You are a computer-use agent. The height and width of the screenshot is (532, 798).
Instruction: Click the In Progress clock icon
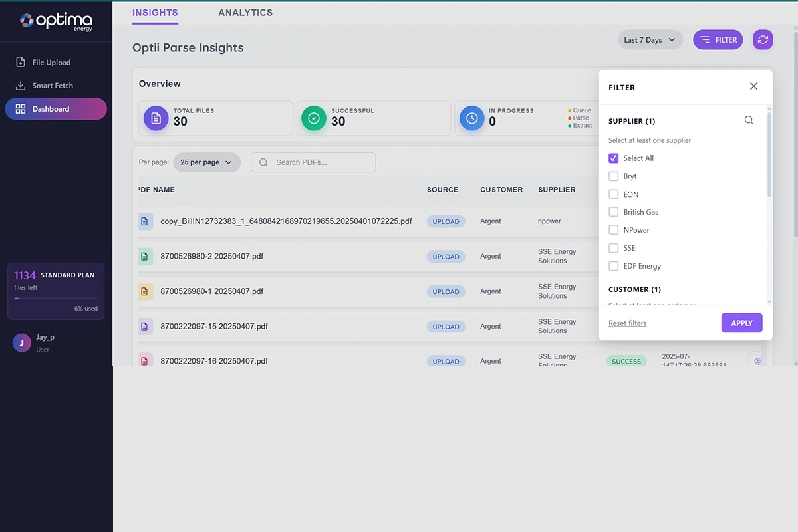tap(471, 118)
